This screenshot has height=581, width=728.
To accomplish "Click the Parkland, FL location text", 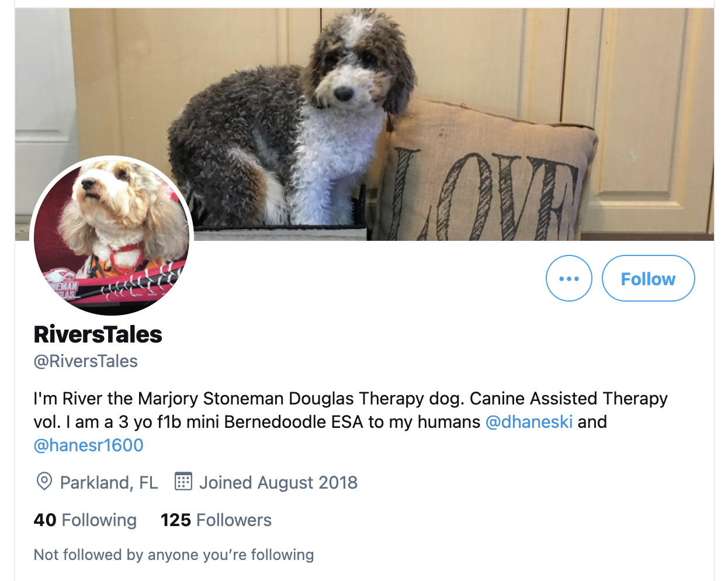I will tap(109, 482).
